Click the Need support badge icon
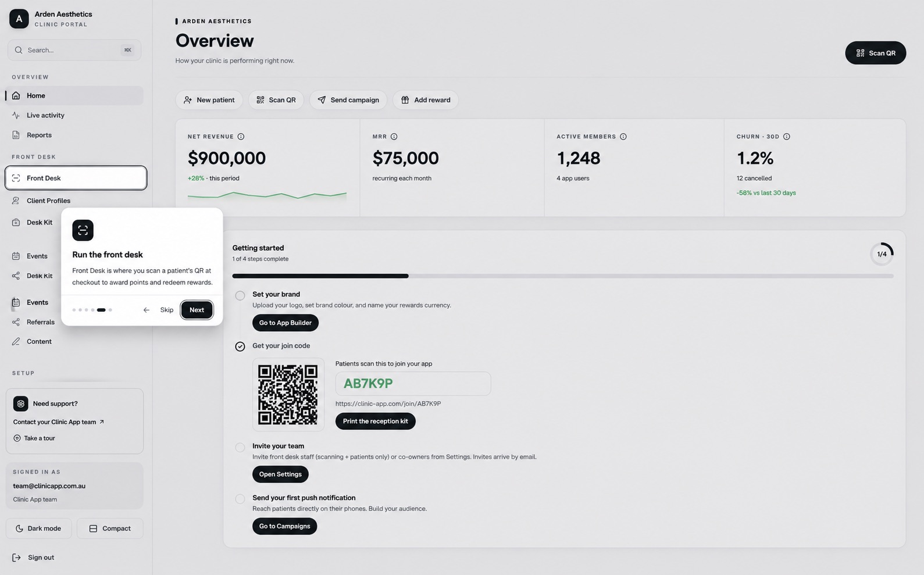 pyautogui.click(x=20, y=403)
